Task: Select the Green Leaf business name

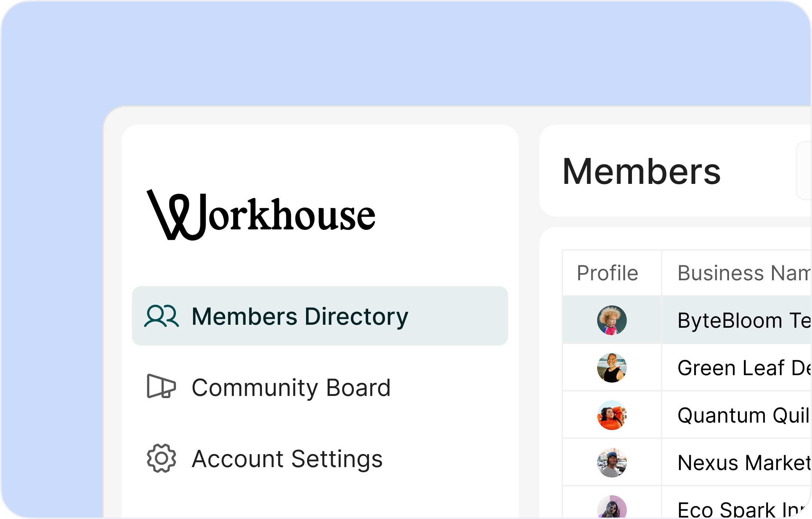Action: click(x=744, y=368)
